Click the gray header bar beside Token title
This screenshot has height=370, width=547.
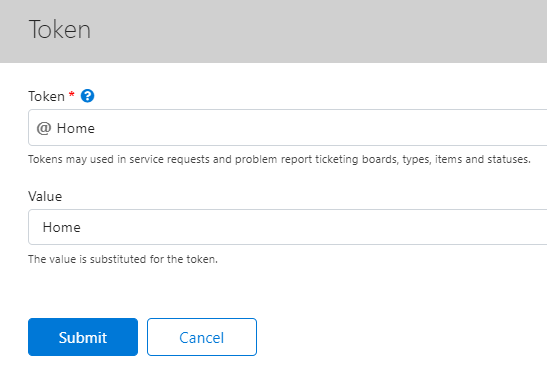(x=314, y=31)
